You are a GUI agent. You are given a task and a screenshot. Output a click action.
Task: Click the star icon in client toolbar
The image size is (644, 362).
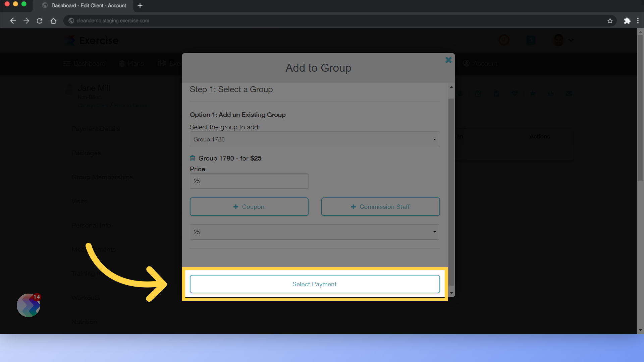(x=533, y=94)
